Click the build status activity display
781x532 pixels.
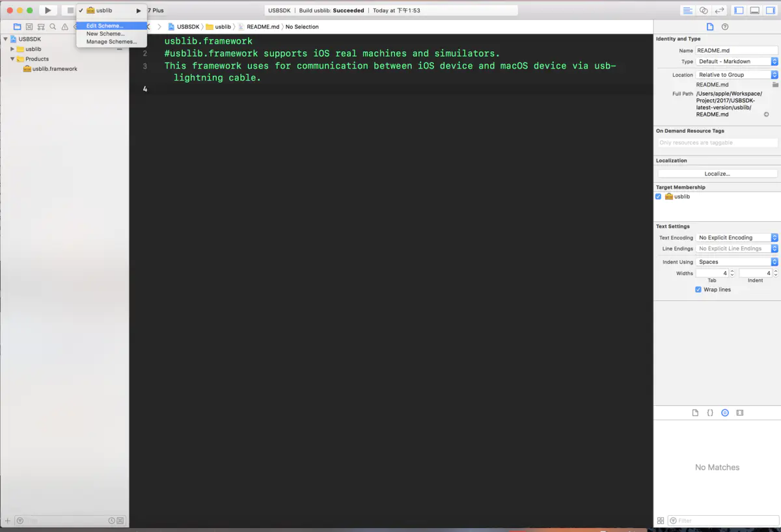click(392, 10)
